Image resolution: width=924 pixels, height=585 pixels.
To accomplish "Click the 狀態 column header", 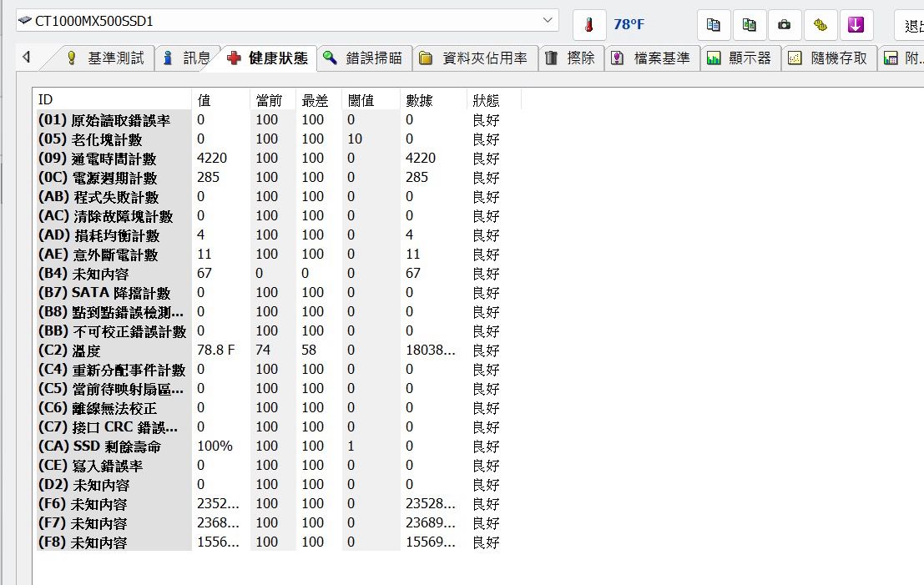I will point(487,100).
